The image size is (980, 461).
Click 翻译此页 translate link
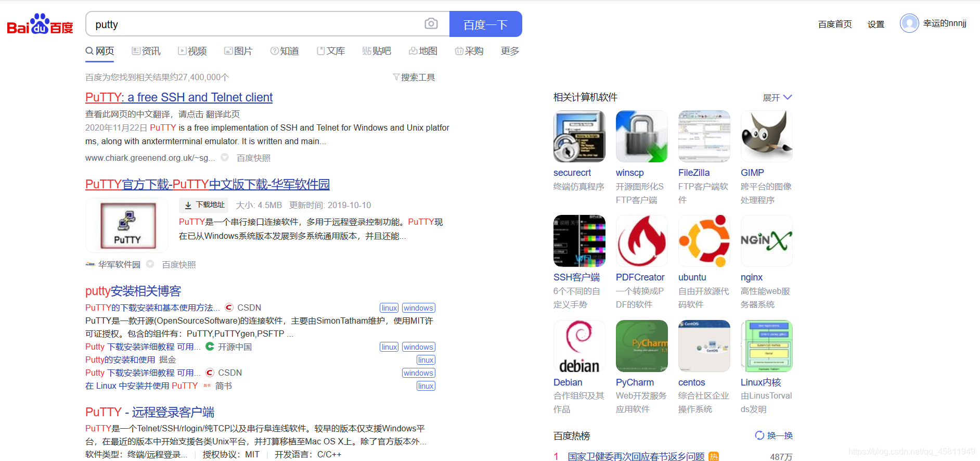click(x=223, y=114)
